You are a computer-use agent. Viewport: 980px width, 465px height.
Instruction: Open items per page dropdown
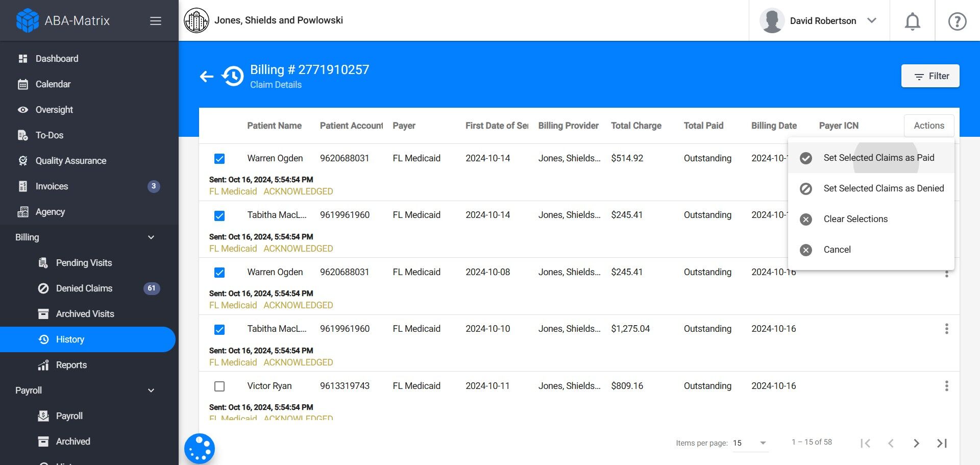(x=750, y=443)
